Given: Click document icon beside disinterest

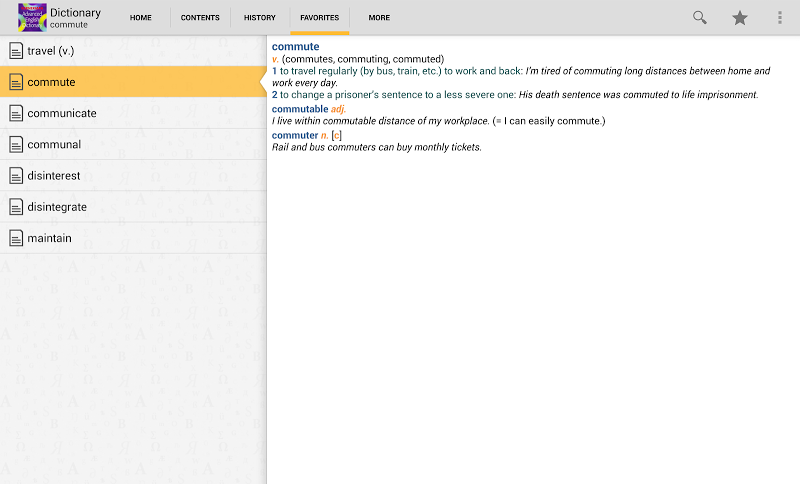Looking at the screenshot, I should pyautogui.click(x=16, y=176).
